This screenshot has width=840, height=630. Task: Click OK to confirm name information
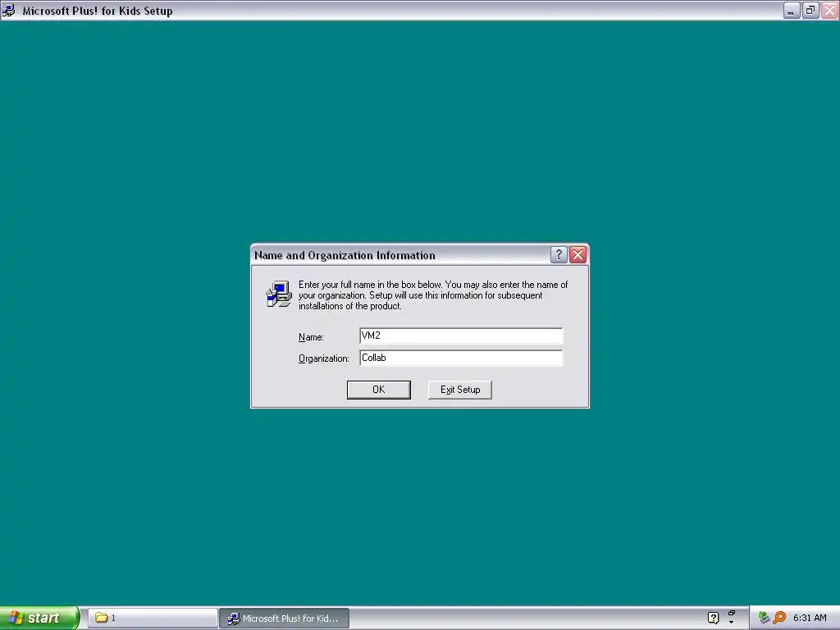[x=379, y=390]
